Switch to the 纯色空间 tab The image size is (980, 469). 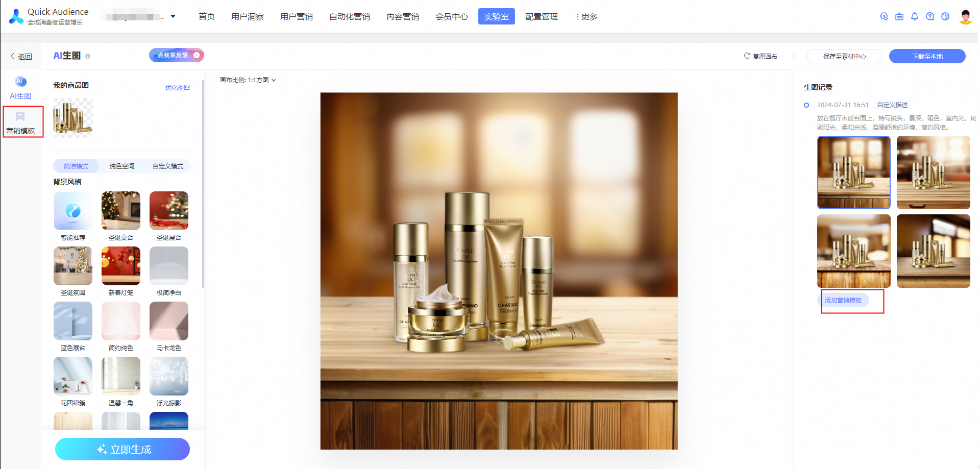122,166
